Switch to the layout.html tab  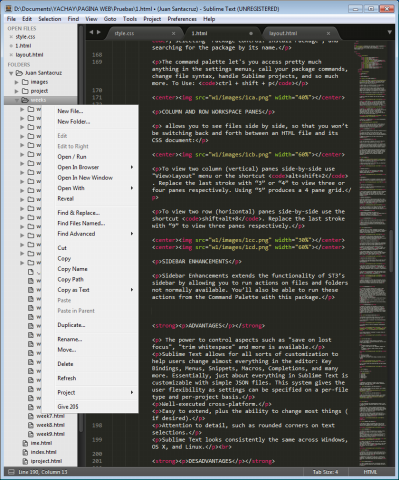pos(300,33)
